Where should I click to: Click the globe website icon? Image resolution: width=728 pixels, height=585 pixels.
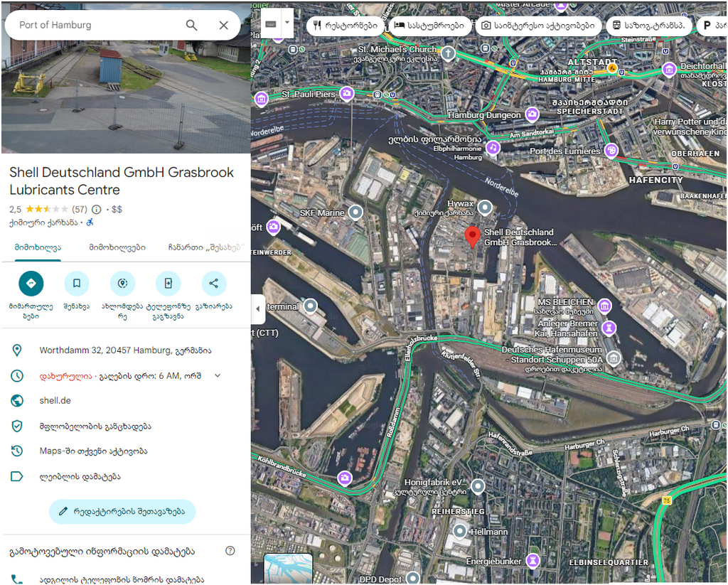click(x=17, y=401)
